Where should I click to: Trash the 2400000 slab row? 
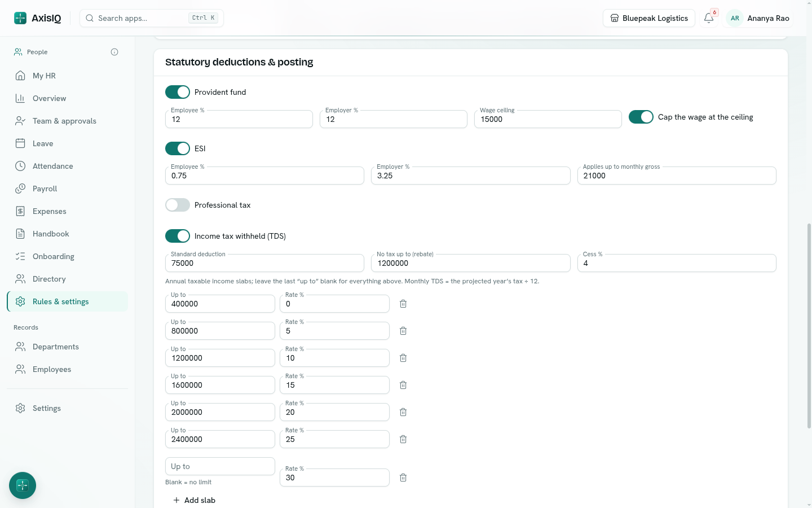tap(403, 439)
